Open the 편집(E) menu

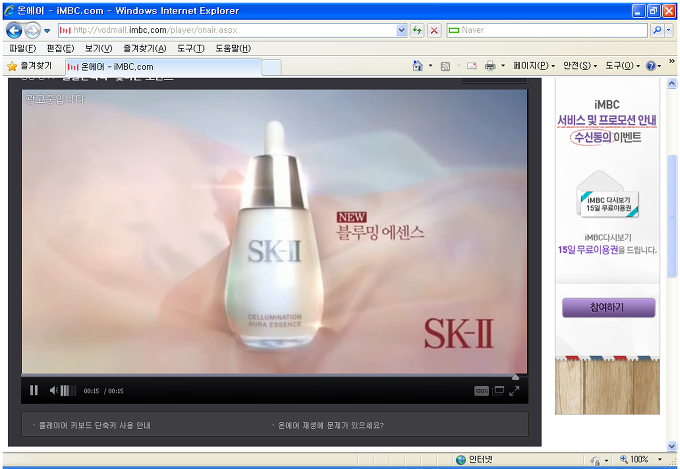click(x=60, y=49)
